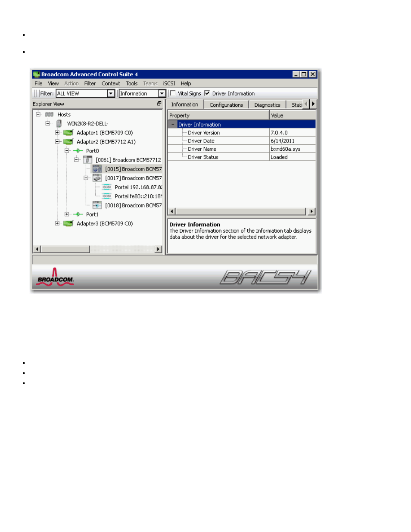Expand the Adapter1 (BCM5709 C0) node
Viewport: 411px width, 532px height.
point(57,132)
